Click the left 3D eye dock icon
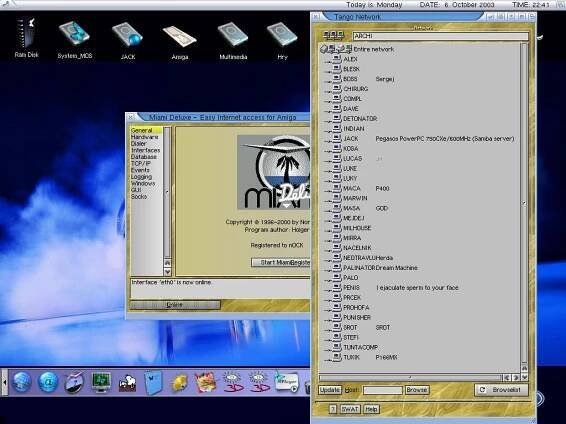 pyautogui.click(x=232, y=383)
